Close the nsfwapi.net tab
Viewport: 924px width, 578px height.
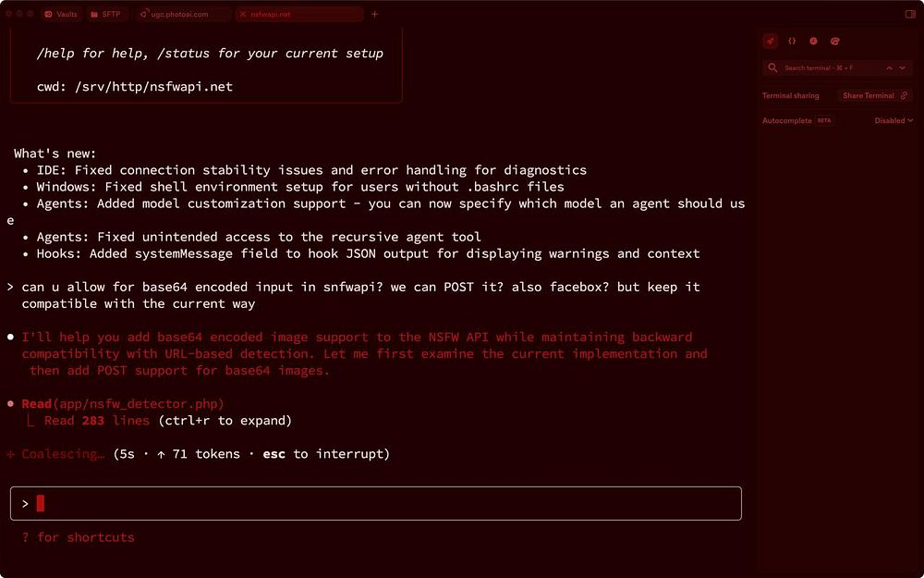point(243,15)
